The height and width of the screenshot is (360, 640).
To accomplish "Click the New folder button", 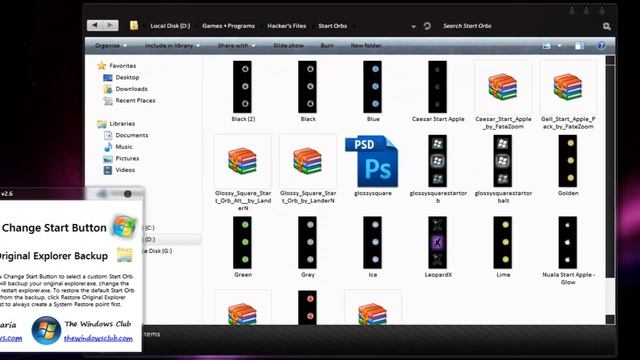I will coord(366,45).
